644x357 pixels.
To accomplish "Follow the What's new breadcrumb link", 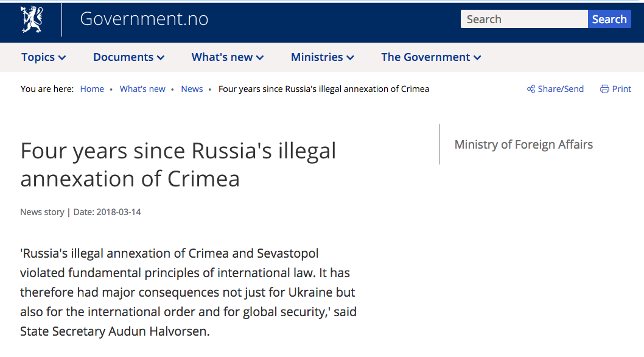I will click(x=142, y=89).
